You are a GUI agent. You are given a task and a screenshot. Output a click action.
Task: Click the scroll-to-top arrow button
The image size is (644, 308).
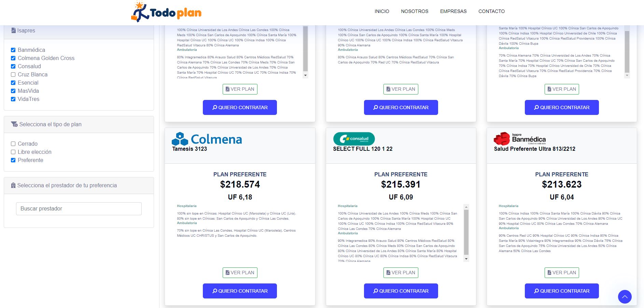point(625,297)
